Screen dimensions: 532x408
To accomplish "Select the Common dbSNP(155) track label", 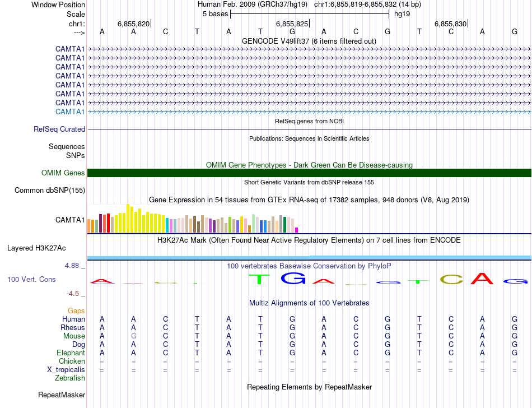I will coord(50,191).
